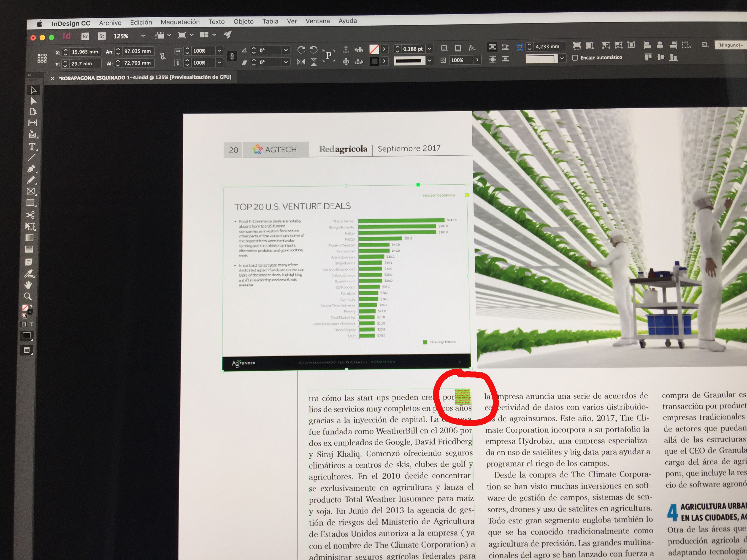Apply drop shadow to the object

click(458, 48)
